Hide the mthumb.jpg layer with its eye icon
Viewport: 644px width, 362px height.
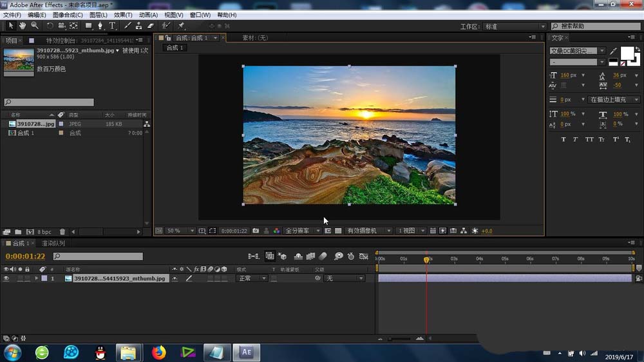(x=6, y=279)
